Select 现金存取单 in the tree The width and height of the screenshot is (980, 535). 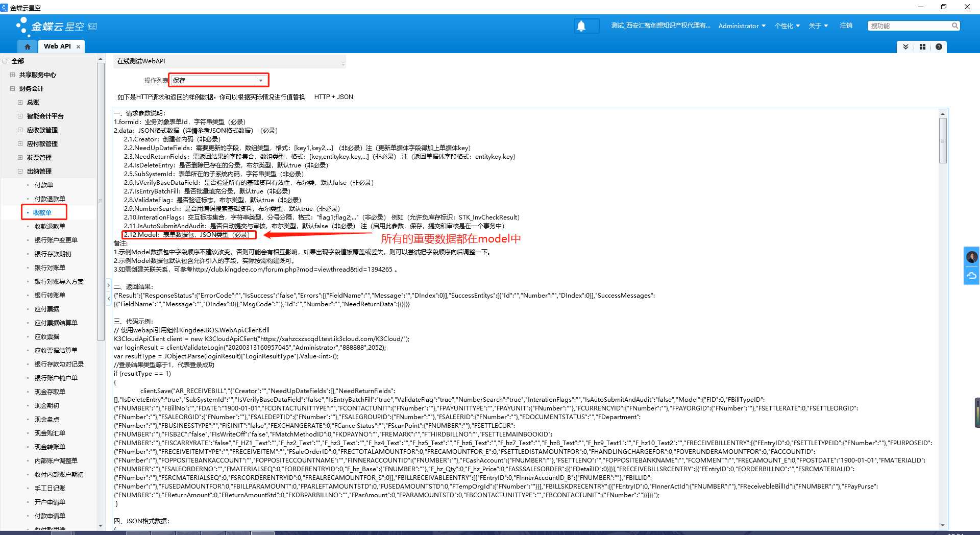coord(50,392)
